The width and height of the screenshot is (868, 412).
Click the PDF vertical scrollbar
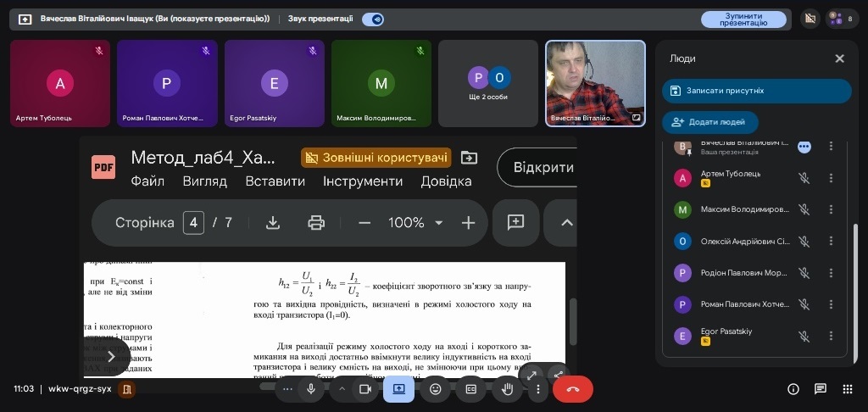(x=573, y=321)
